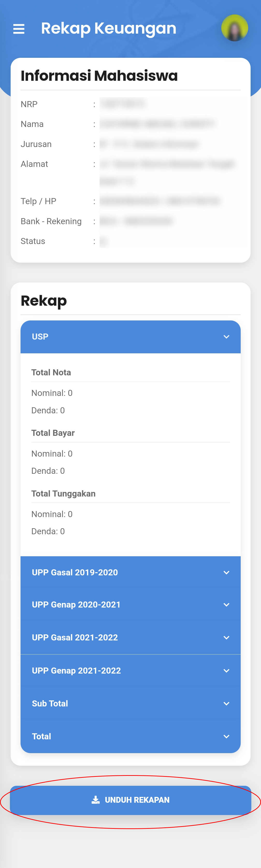The height and width of the screenshot is (868, 261).
Task: Open the Rekap Keuangan navigation drawer
Action: pyautogui.click(x=19, y=28)
